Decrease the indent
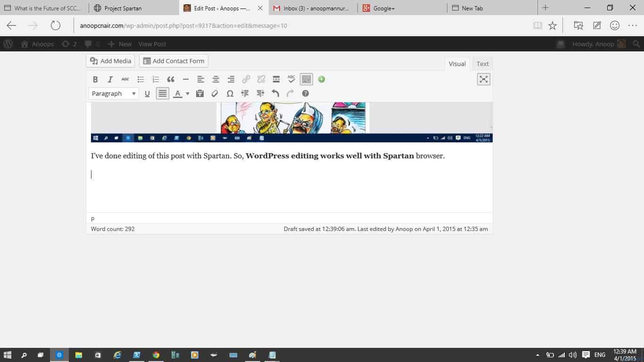The image size is (644, 362). point(245,93)
